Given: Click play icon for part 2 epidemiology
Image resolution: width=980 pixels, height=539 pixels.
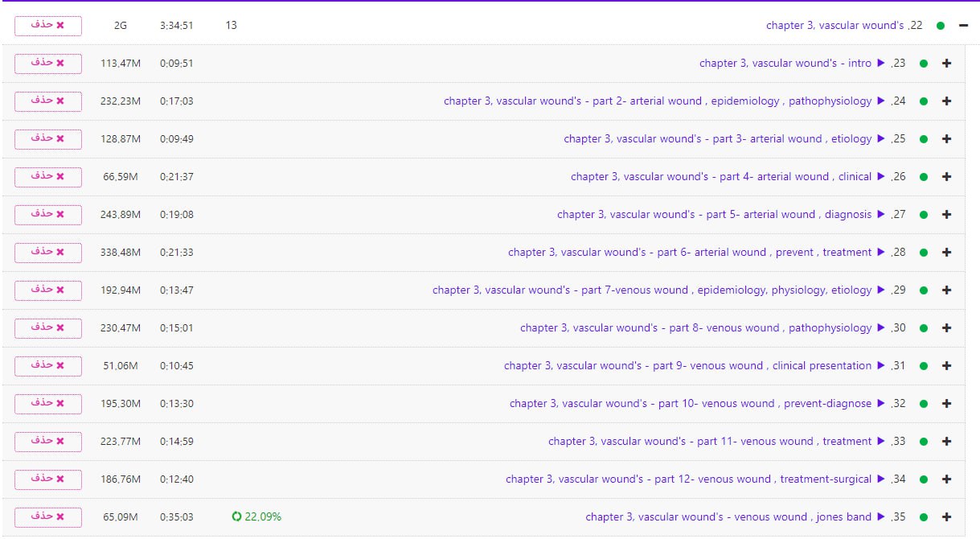Looking at the screenshot, I should pos(881,101).
